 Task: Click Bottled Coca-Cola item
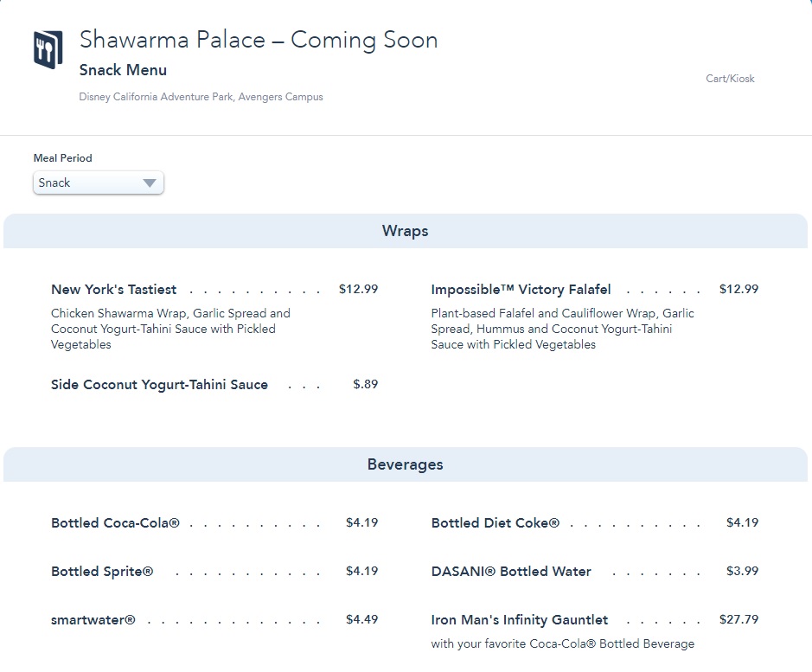point(115,523)
